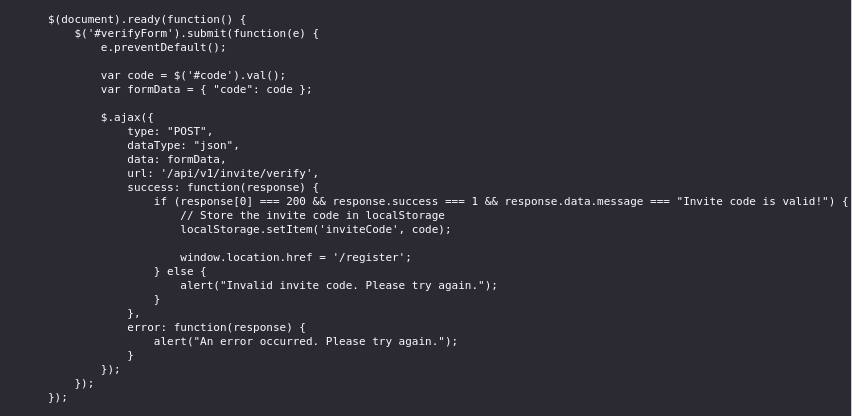Viewport: 852px width, 416px height.
Task: Click the $.ajax({ call
Action: tap(127, 118)
